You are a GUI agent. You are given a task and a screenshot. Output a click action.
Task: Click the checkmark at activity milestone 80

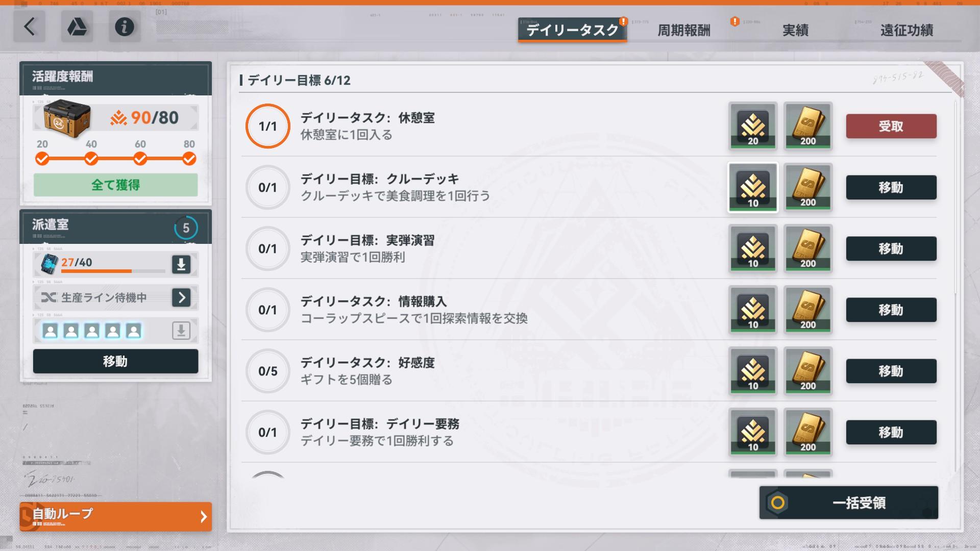[x=189, y=159]
